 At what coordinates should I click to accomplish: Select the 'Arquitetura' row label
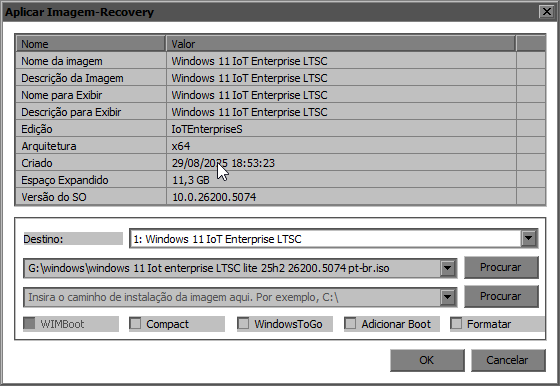[x=49, y=146]
